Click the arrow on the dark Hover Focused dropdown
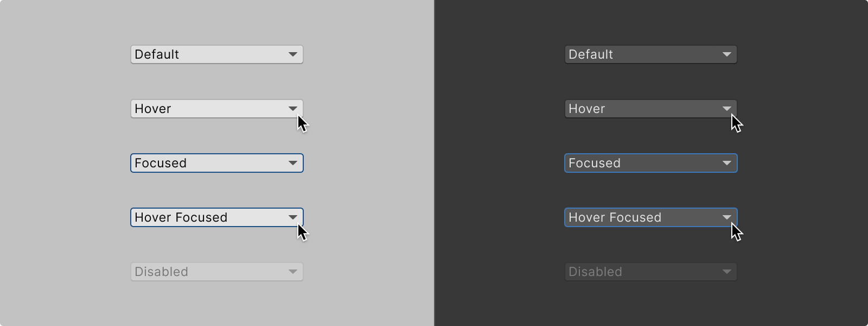Viewport: 868px width, 326px height. (x=727, y=217)
